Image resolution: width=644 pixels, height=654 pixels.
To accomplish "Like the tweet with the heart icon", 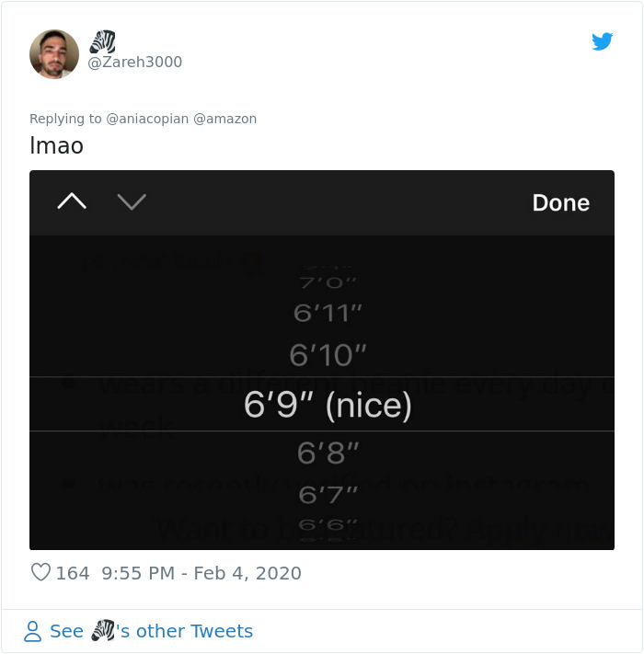I will (x=40, y=573).
